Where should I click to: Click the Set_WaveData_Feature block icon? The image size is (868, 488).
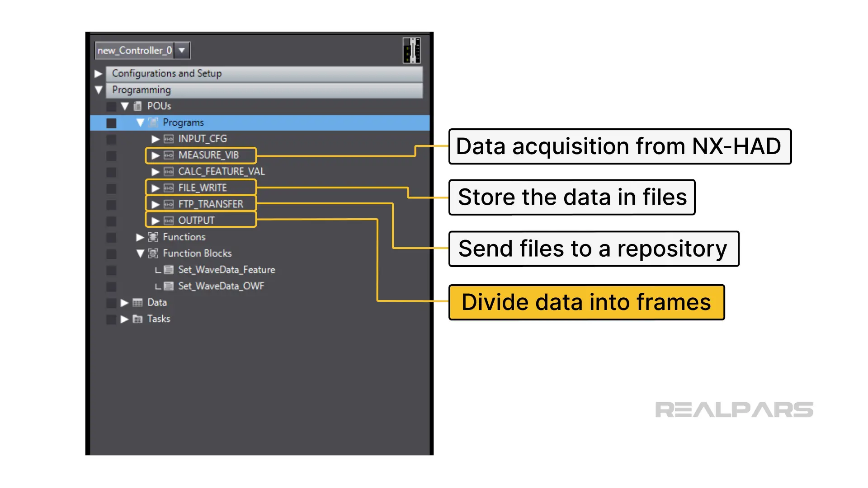pos(169,270)
